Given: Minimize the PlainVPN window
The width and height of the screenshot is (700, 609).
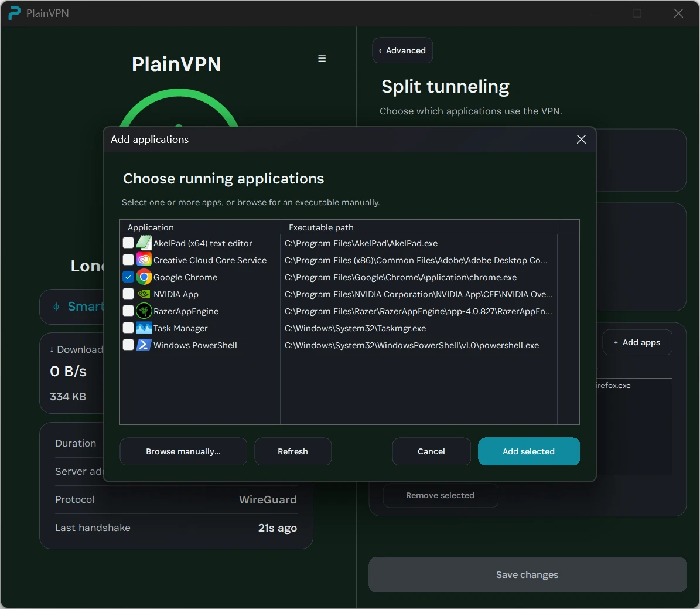Looking at the screenshot, I should tap(596, 13).
